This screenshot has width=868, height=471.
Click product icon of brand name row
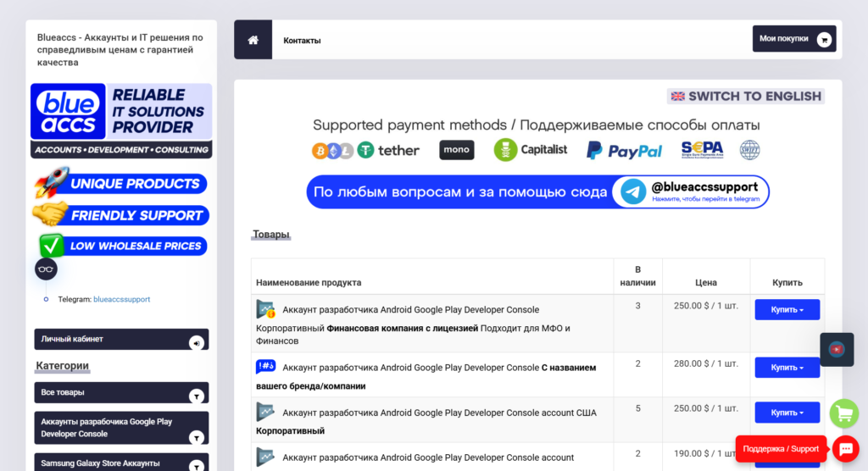point(265,366)
